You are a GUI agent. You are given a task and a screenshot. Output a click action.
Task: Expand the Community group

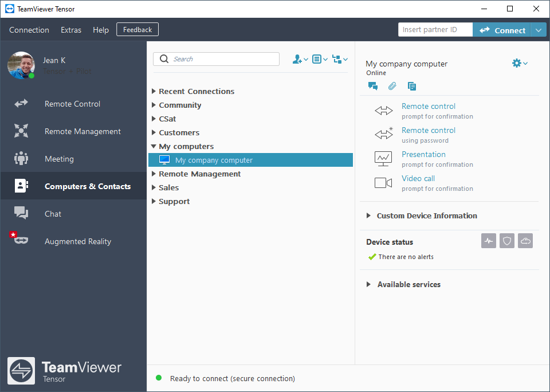(x=154, y=105)
